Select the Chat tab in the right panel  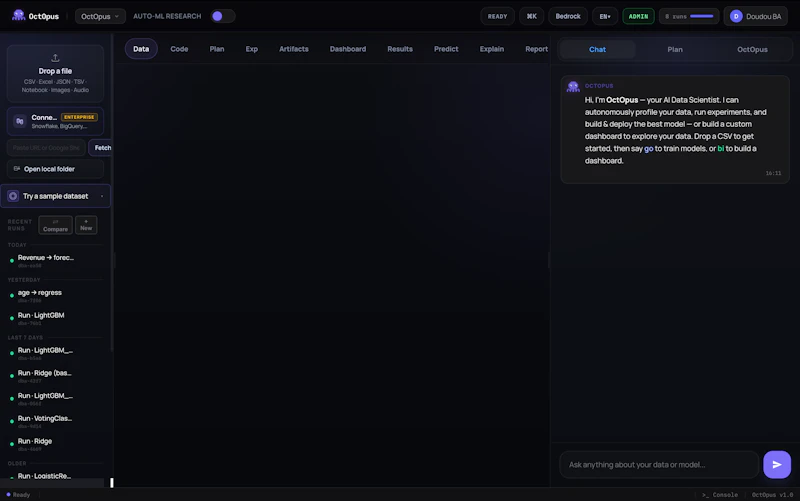tap(597, 49)
